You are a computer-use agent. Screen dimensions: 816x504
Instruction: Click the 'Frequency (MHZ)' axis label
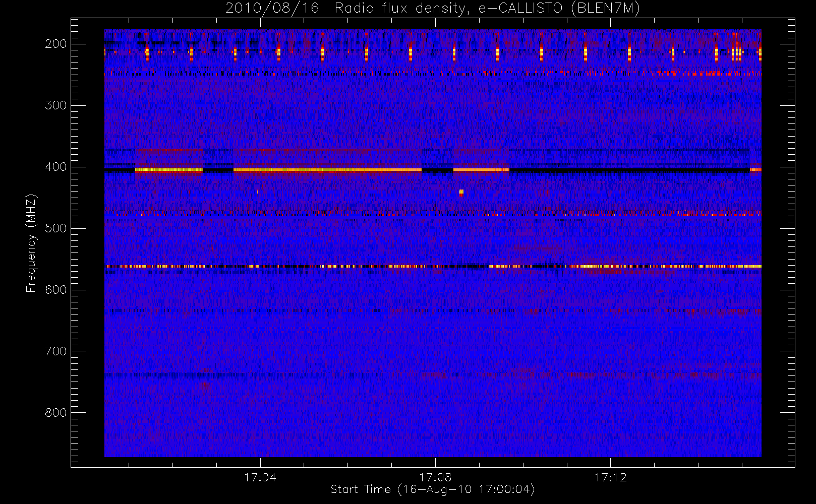[x=31, y=243]
